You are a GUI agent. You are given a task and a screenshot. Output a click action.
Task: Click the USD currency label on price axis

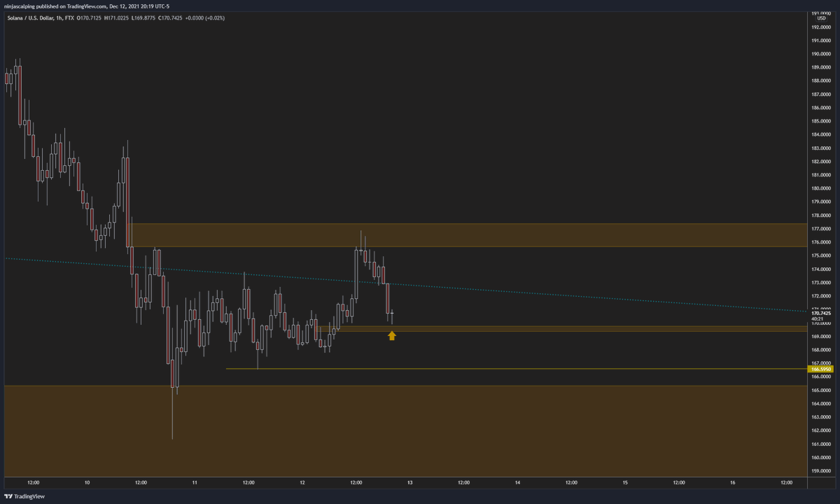coord(820,18)
